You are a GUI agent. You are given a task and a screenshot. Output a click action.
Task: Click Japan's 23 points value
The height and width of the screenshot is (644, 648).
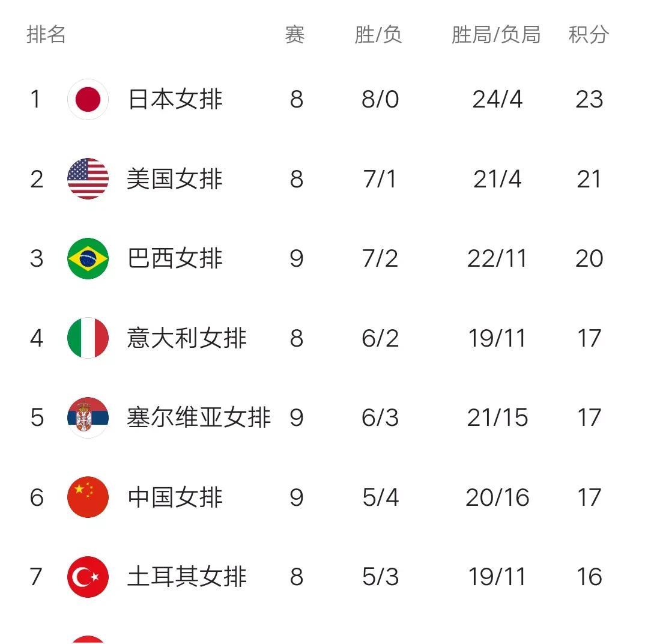click(589, 99)
